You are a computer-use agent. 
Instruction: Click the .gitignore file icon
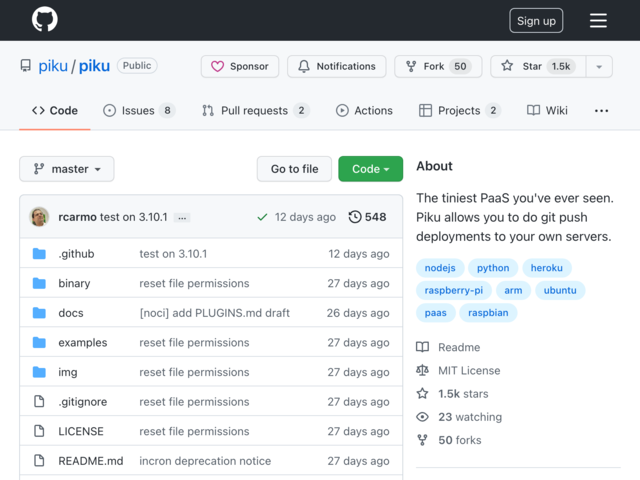pos(39,401)
